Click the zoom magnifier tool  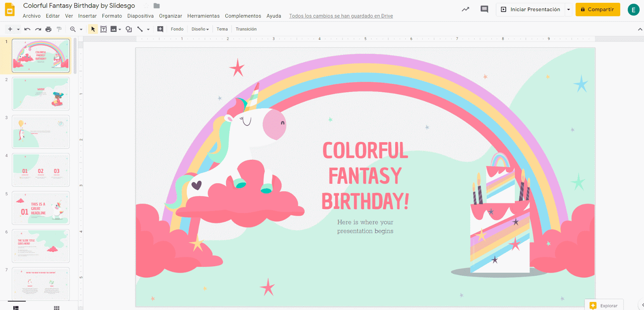73,29
